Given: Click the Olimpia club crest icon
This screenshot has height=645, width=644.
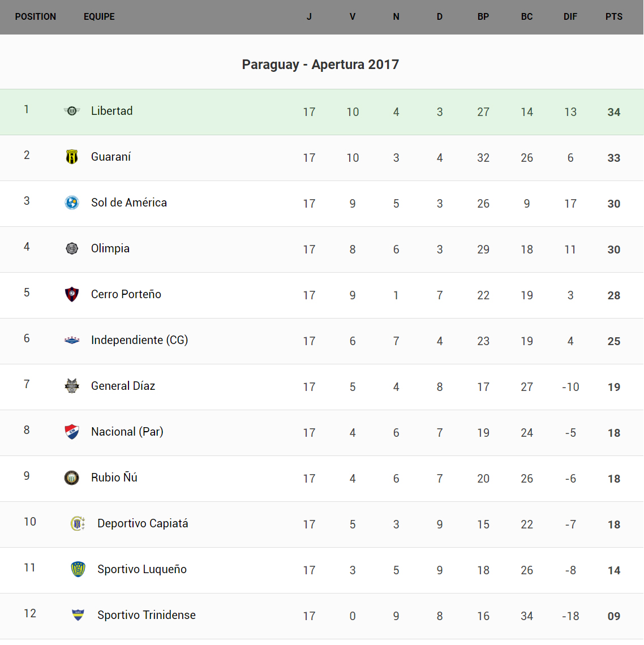Looking at the screenshot, I should coord(72,248).
